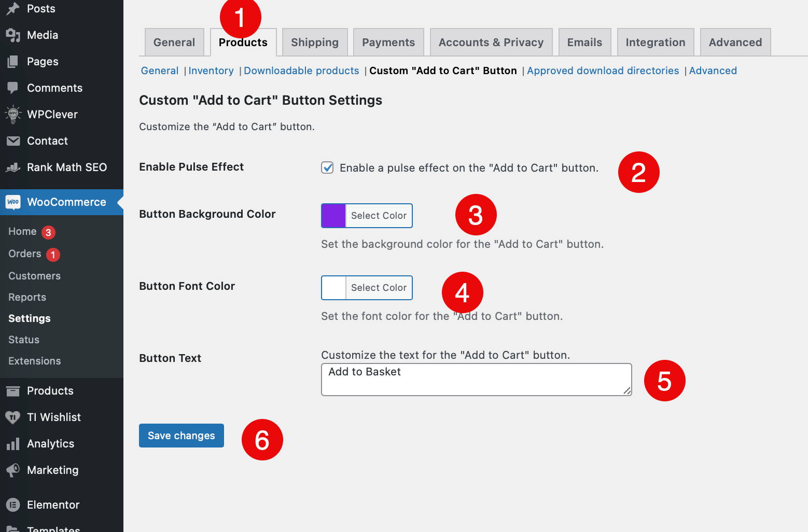Open WPClever lightbulb icon in sidebar
Screen dimensions: 808x532
click(13, 114)
